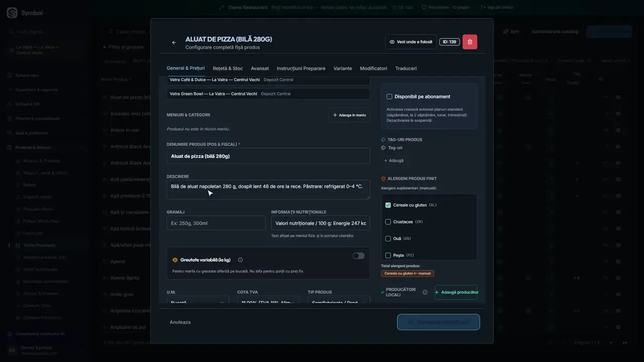
Task: Click the Tag-uri label icon
Action: click(x=383, y=148)
